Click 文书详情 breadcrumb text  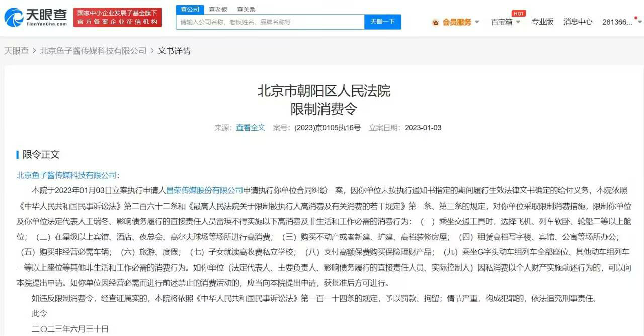click(174, 51)
